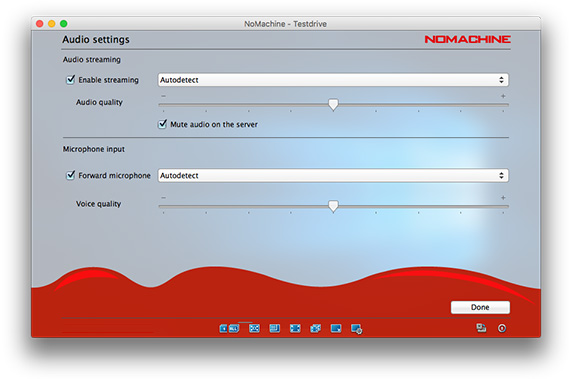This screenshot has height=379, width=569.
Task: Click the NoMachine logo
Action: tap(467, 39)
